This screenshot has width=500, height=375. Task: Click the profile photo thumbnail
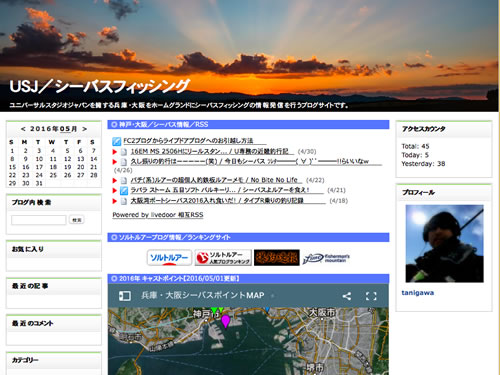tap(444, 244)
